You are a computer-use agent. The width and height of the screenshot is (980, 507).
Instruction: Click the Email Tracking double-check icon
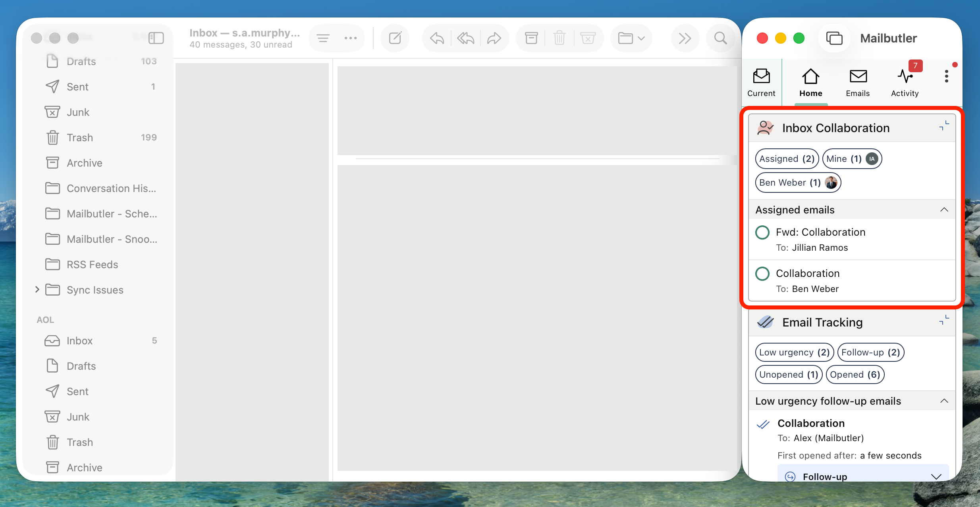coord(765,322)
